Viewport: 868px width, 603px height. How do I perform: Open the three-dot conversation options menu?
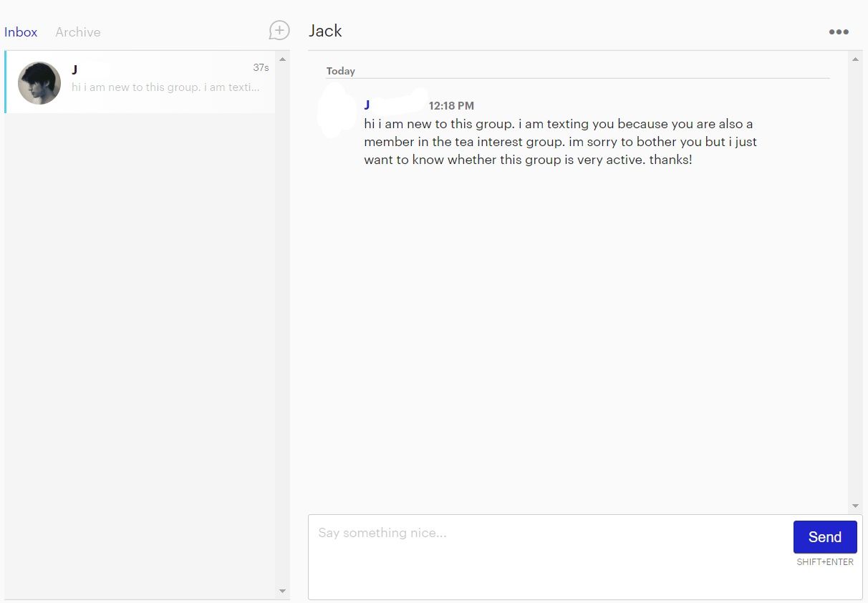(839, 32)
